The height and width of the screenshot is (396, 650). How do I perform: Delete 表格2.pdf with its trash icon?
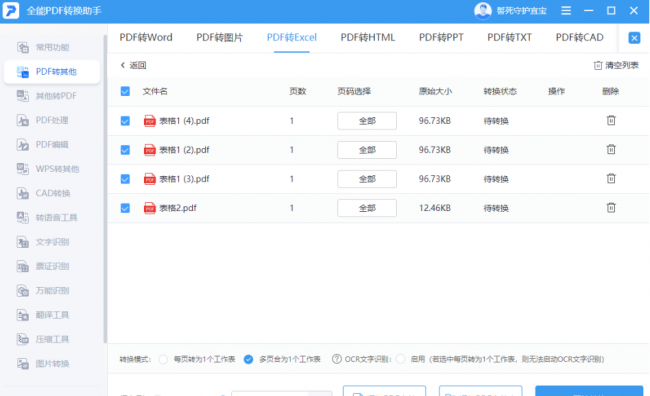pyautogui.click(x=611, y=208)
